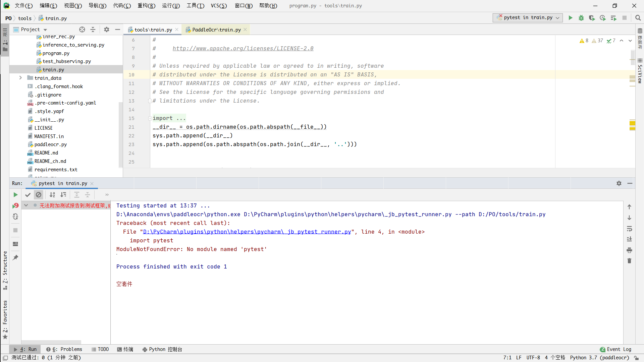Viewport: 644px width, 362px height.
Task: Switch to the PaddleOcr\train.py editor tab
Action: point(216,30)
